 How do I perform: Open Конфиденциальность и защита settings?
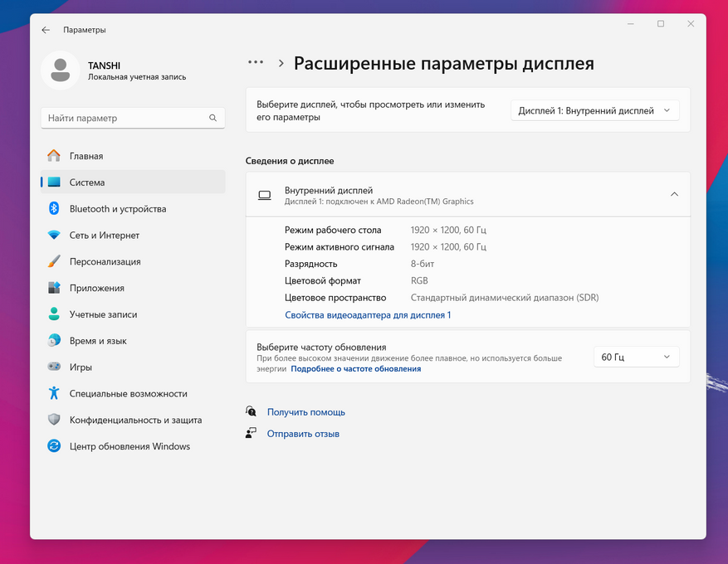[x=133, y=420]
